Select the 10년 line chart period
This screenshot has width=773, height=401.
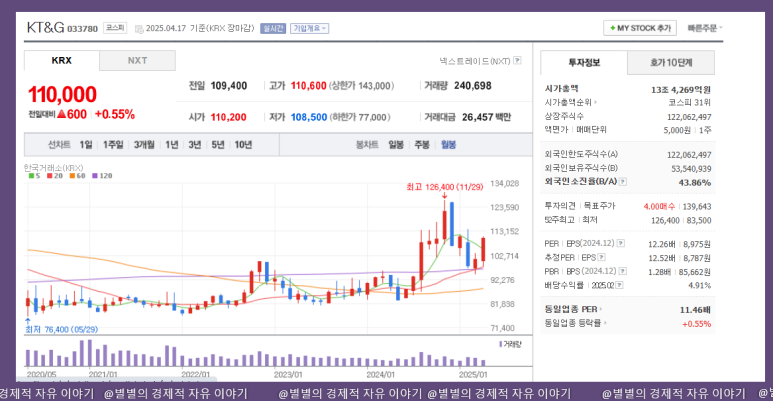coord(243,145)
